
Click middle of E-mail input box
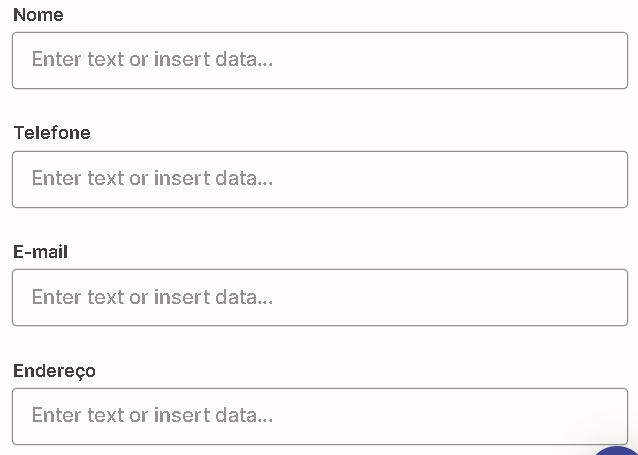[320, 298]
